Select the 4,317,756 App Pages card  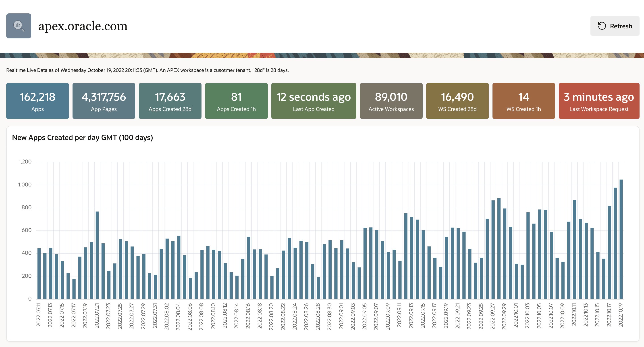coord(104,101)
